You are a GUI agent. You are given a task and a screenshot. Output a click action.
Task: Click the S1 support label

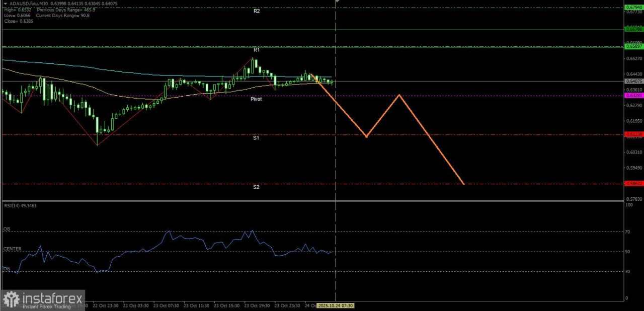(256, 137)
